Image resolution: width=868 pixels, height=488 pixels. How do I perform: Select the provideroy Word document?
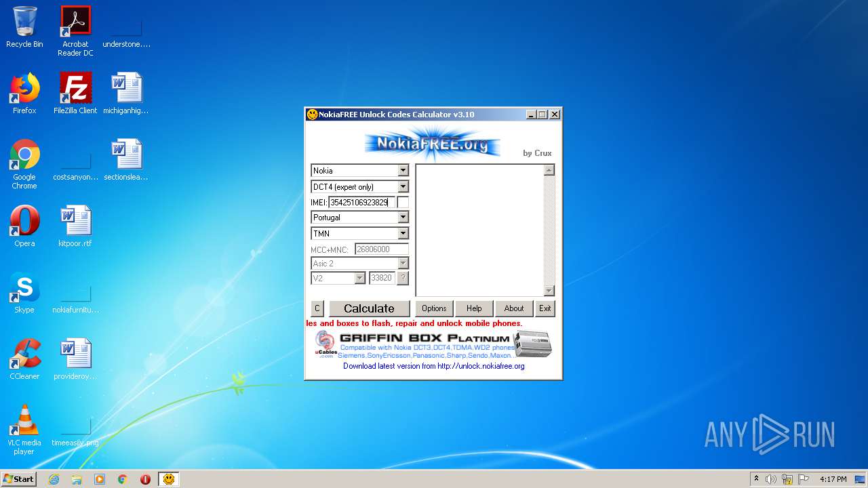pos(75,359)
